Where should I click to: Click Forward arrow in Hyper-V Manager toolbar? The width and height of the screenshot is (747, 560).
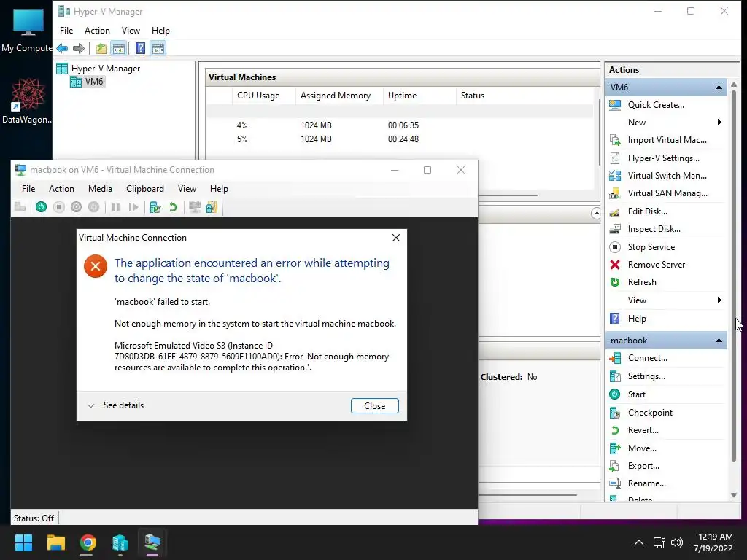tap(79, 48)
